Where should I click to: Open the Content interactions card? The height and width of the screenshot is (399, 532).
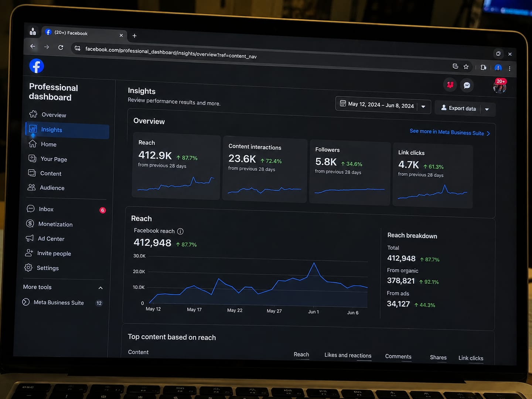[265, 170]
